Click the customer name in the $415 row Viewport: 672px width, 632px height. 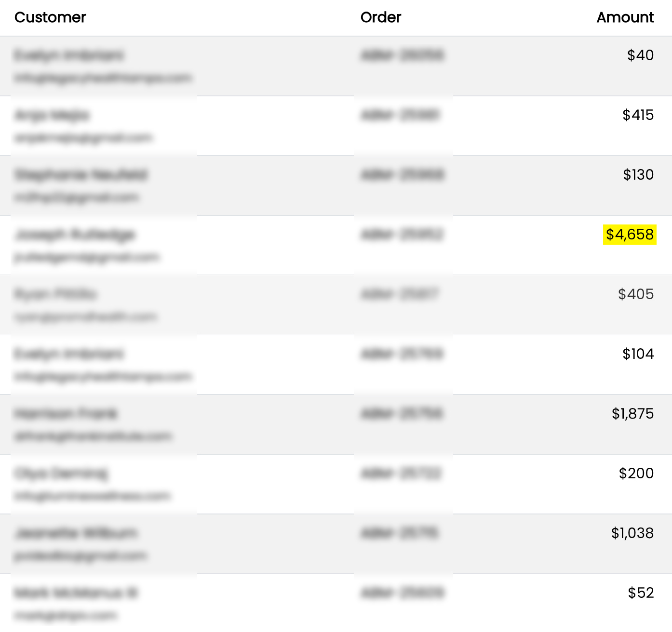[x=52, y=115]
